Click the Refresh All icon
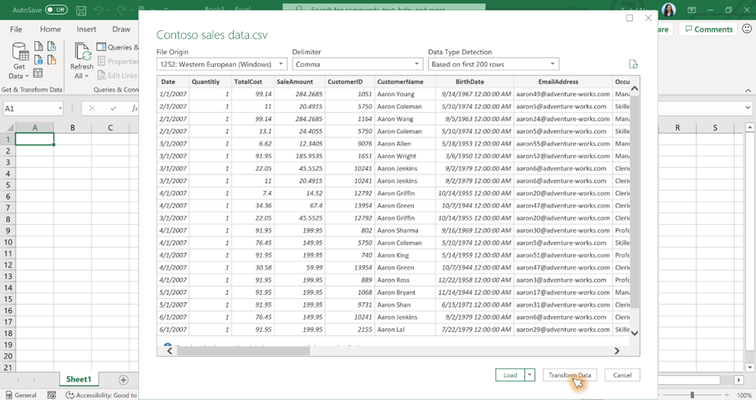 (x=81, y=61)
